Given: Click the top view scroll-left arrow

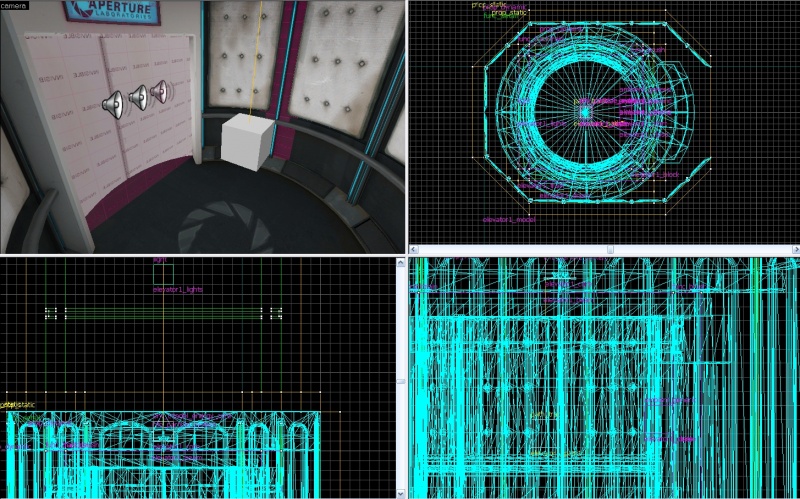Looking at the screenshot, I should coord(414,250).
